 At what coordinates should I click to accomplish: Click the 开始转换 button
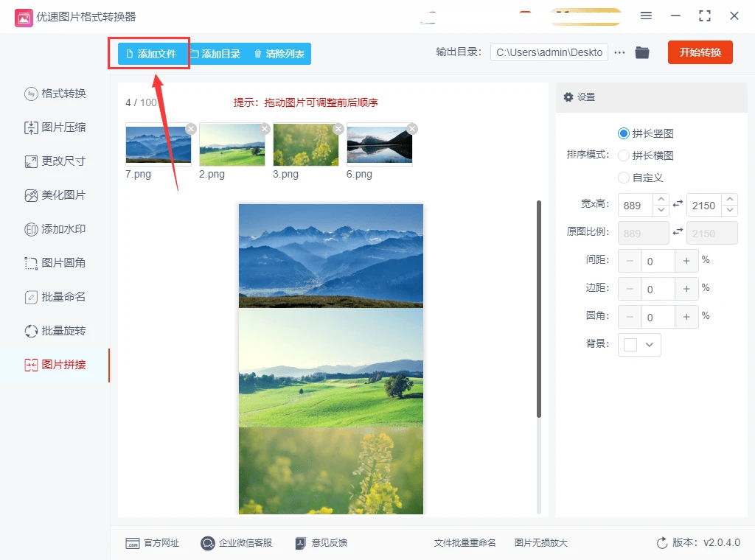click(x=700, y=52)
